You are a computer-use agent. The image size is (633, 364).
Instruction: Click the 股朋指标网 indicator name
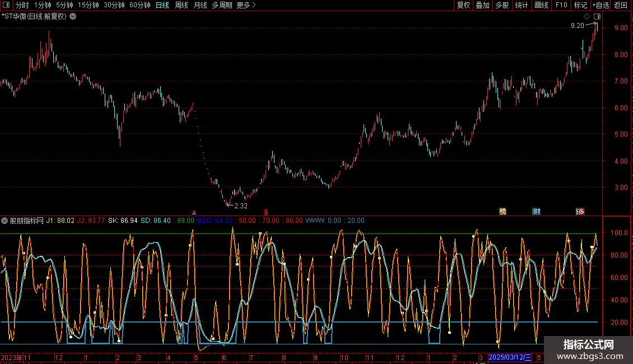(x=27, y=221)
